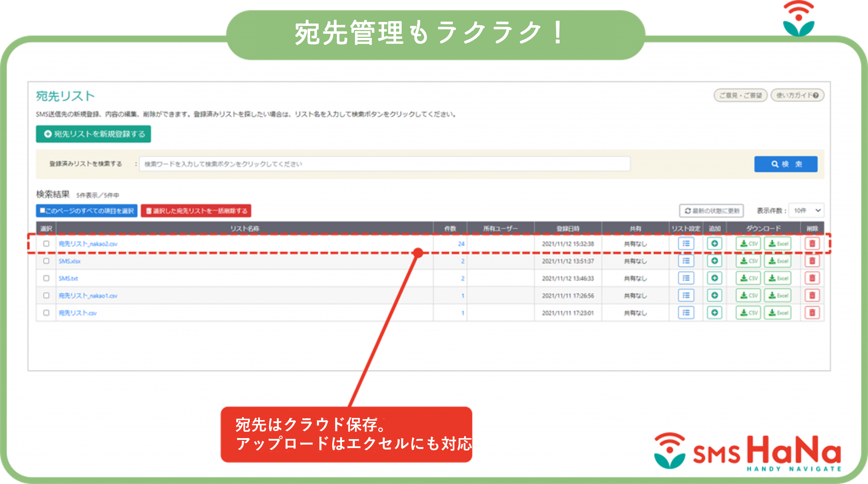This screenshot has width=868, height=484.
Task: Download SMS.xlsx list as CSV
Action: coord(748,261)
